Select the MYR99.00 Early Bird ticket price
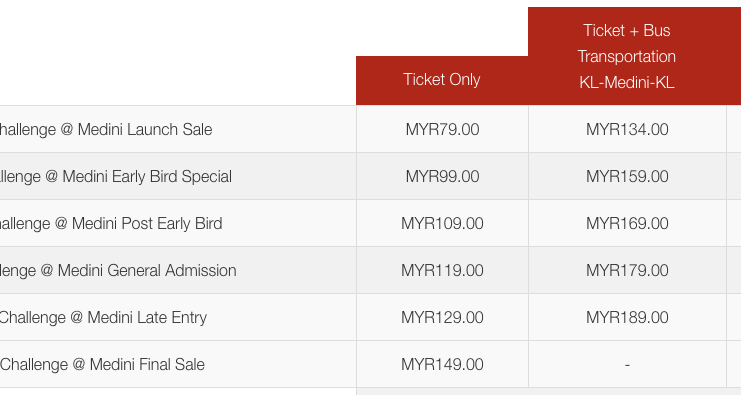Viewport: 741px width, 395px height. 442,176
